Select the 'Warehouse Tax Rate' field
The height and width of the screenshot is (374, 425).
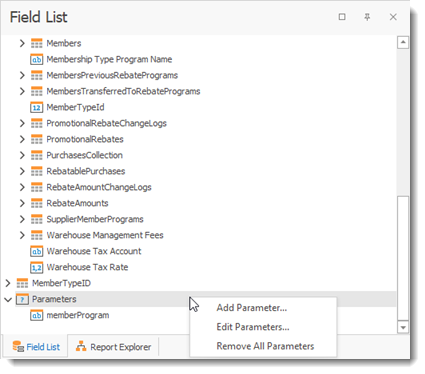click(87, 267)
